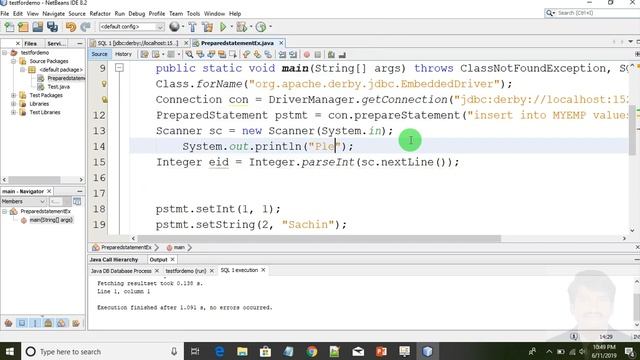Toggle the Source editor view
Image resolution: width=640 pixels, height=360 pixels.
[99, 54]
